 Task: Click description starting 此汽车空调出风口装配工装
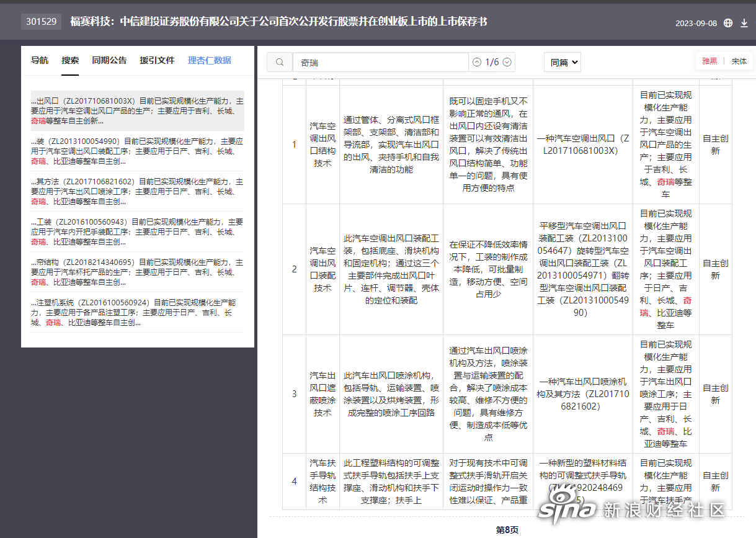pyautogui.click(x=391, y=269)
